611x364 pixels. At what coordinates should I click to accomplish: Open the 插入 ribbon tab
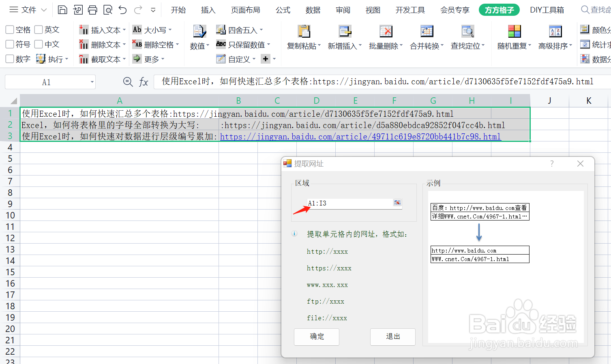pyautogui.click(x=208, y=10)
